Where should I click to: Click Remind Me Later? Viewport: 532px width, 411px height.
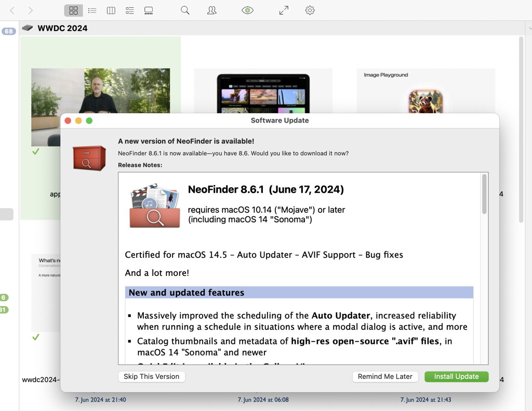pos(385,376)
